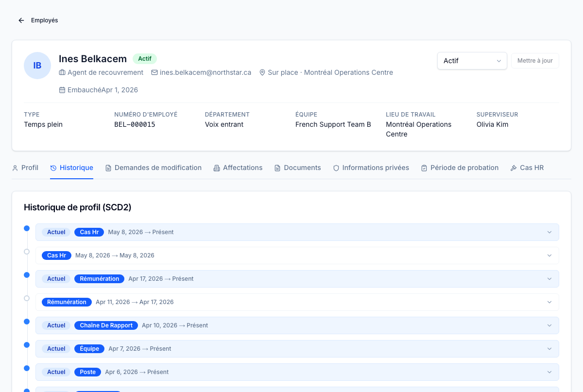Click the Temps plein type value
Screen dimensions: 583x392
point(43,124)
